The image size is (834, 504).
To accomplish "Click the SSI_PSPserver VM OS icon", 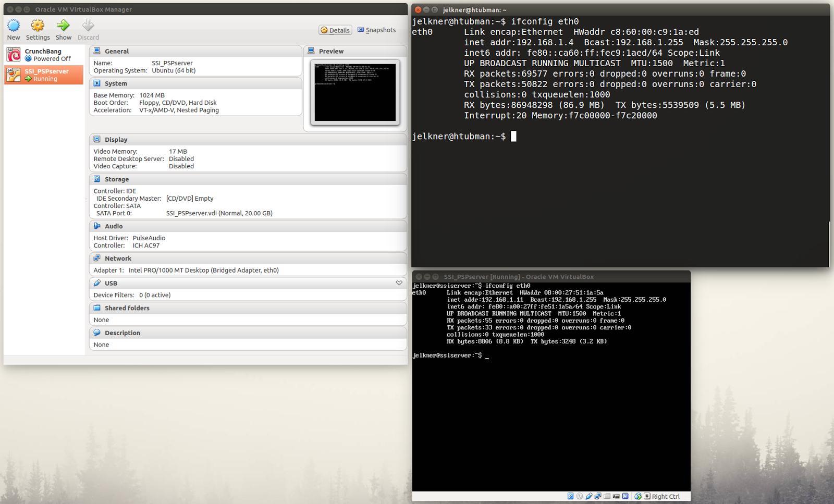I will pyautogui.click(x=14, y=75).
